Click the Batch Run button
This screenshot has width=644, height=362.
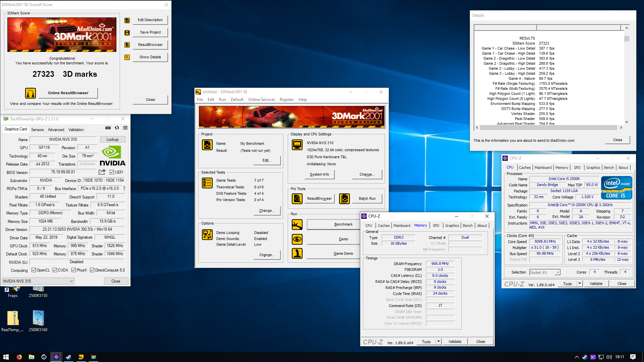coord(367,198)
